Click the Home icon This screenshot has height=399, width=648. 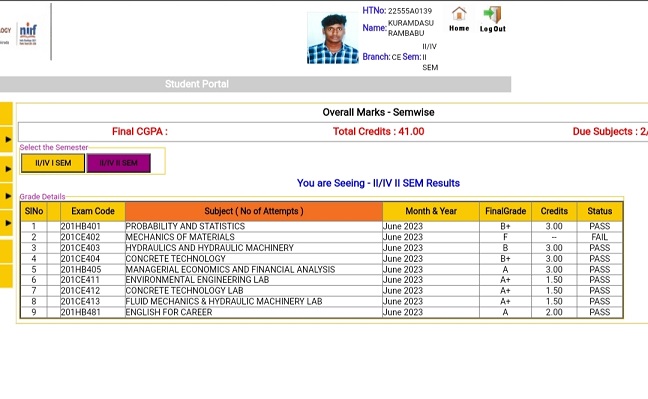[x=459, y=14]
